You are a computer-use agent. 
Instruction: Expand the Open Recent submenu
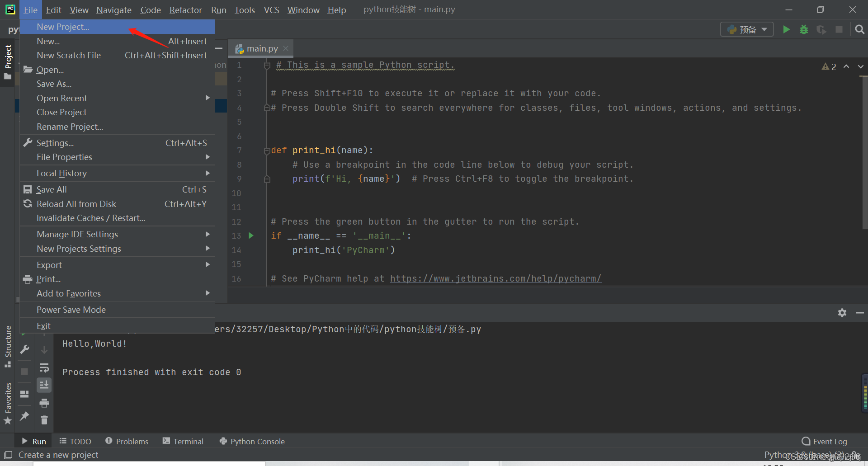[x=117, y=98]
